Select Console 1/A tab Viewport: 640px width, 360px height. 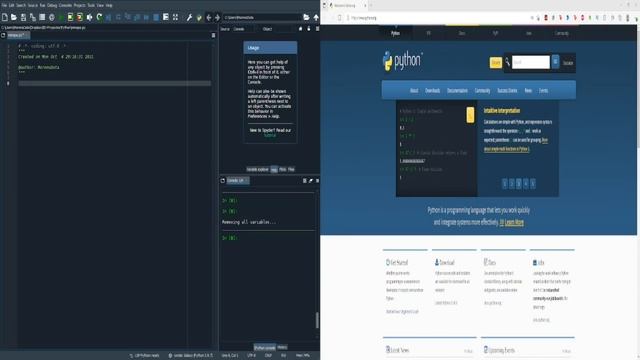(237, 180)
